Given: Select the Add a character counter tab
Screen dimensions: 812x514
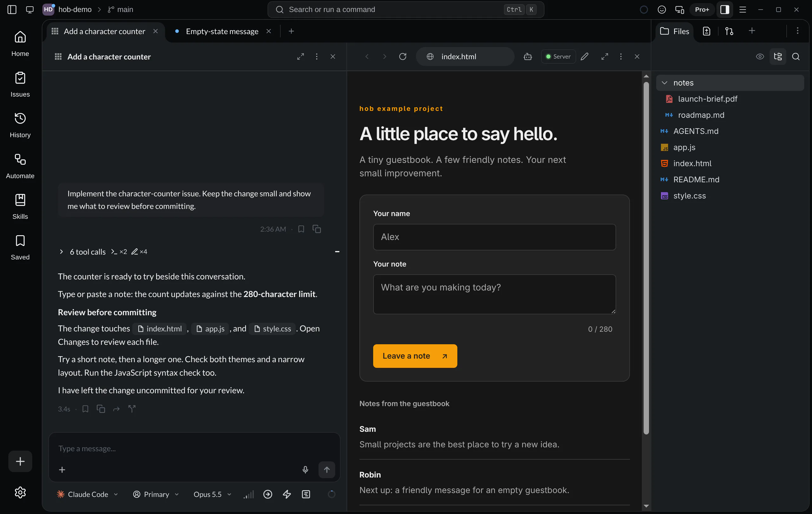Looking at the screenshot, I should tap(105, 31).
